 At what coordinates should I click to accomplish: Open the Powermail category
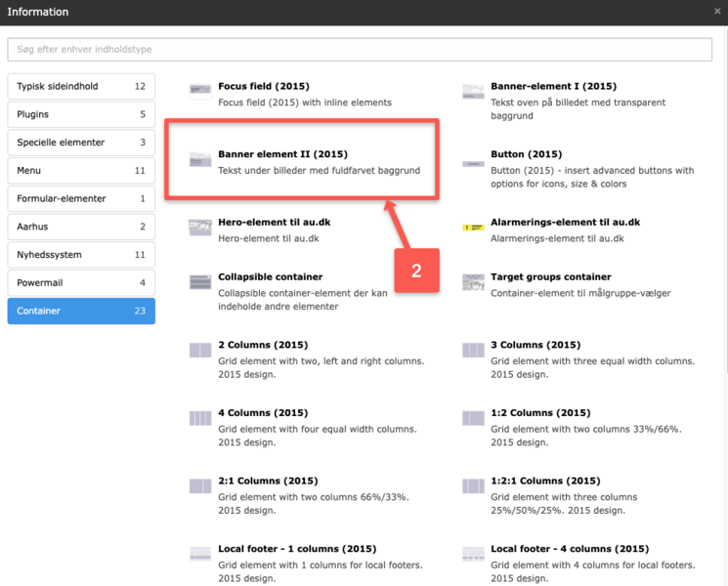point(80,283)
